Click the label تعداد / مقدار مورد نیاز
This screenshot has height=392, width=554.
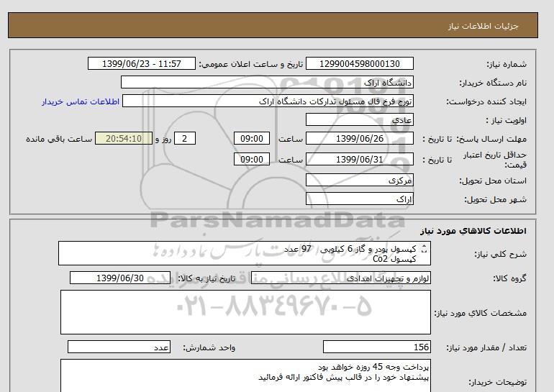[486, 348]
